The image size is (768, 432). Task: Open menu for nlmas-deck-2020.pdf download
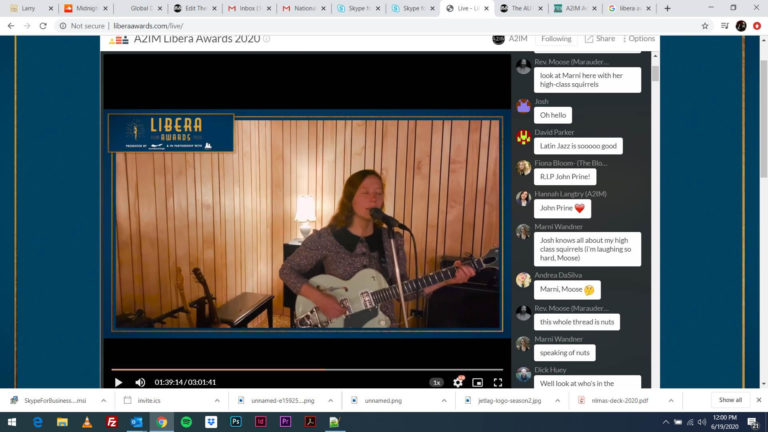pos(670,400)
